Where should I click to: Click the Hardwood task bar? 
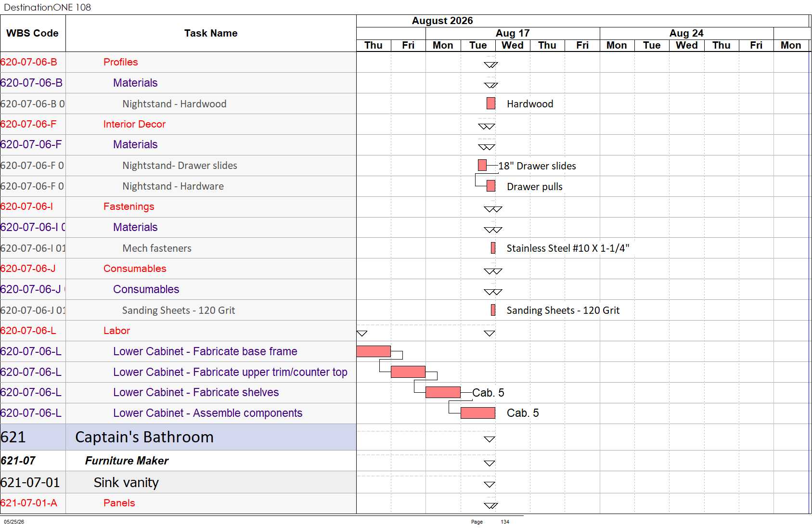tap(491, 103)
